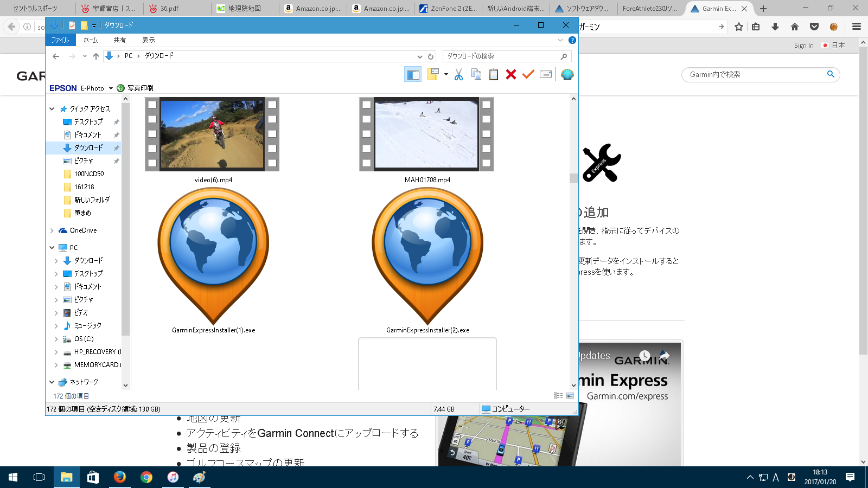Expand the Explorer ribbon chevron
Screen dimensions: 868x488
[x=560, y=40]
